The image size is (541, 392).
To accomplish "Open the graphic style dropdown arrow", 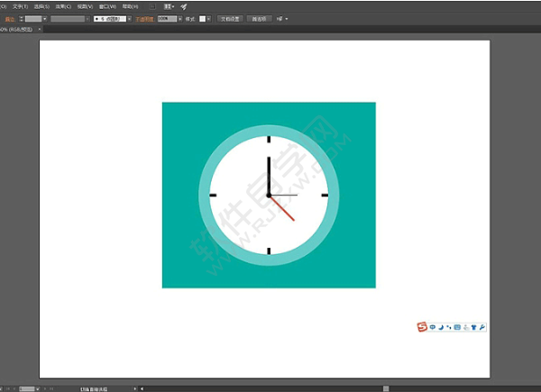I will (x=209, y=19).
